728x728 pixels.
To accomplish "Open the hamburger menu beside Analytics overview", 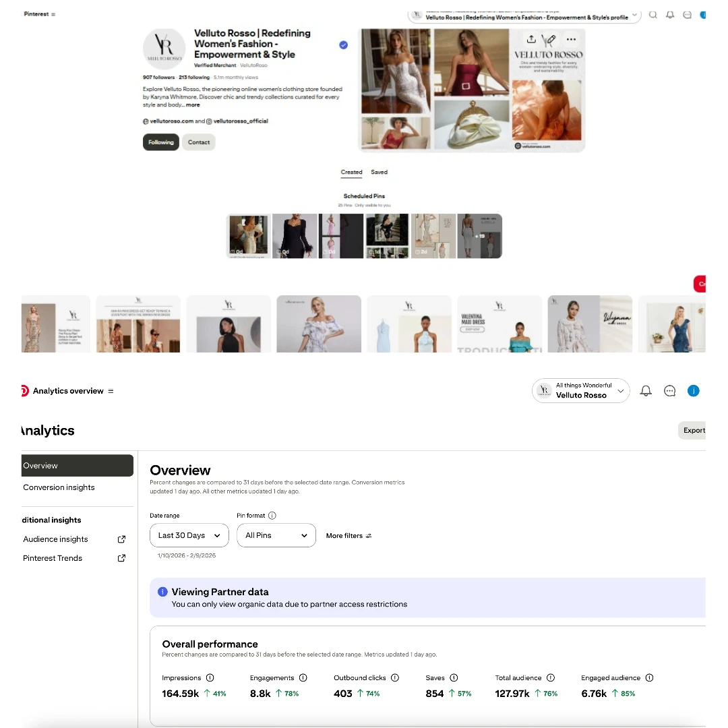I will point(111,391).
